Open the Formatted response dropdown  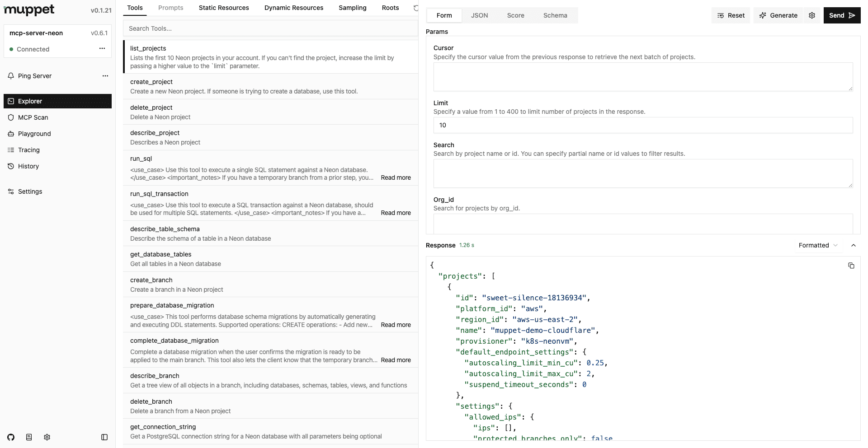(818, 245)
